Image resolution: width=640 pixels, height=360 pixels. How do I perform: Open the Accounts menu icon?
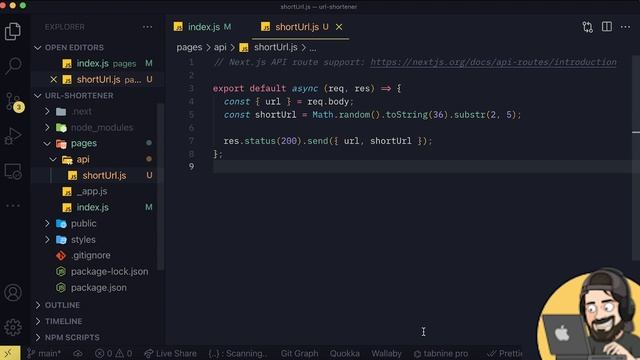(13, 293)
